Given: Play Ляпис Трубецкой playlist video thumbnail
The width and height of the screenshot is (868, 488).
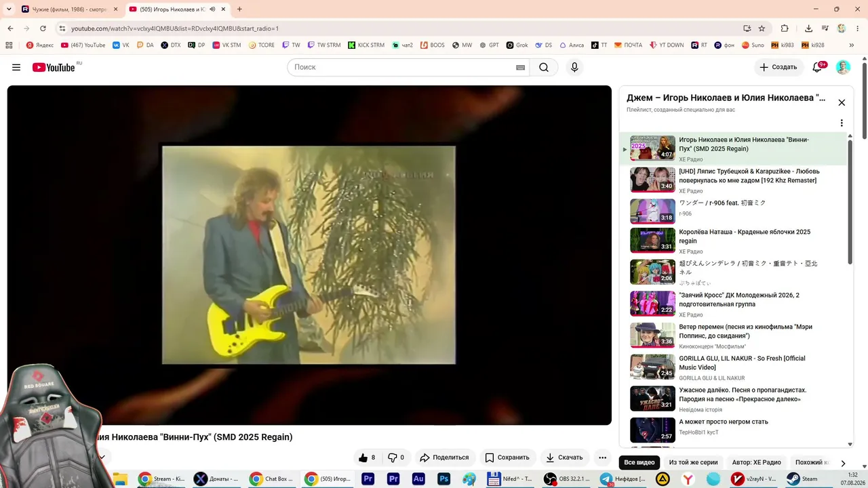Looking at the screenshot, I should 652,180.
